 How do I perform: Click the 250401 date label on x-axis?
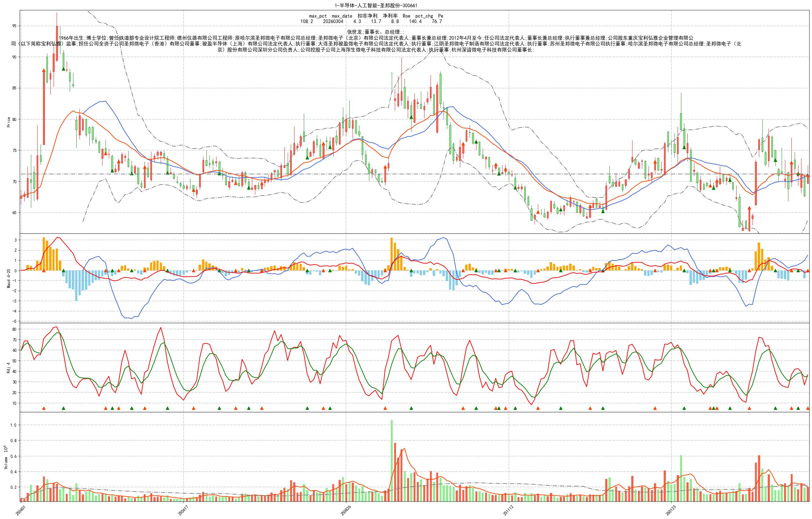click(x=21, y=511)
